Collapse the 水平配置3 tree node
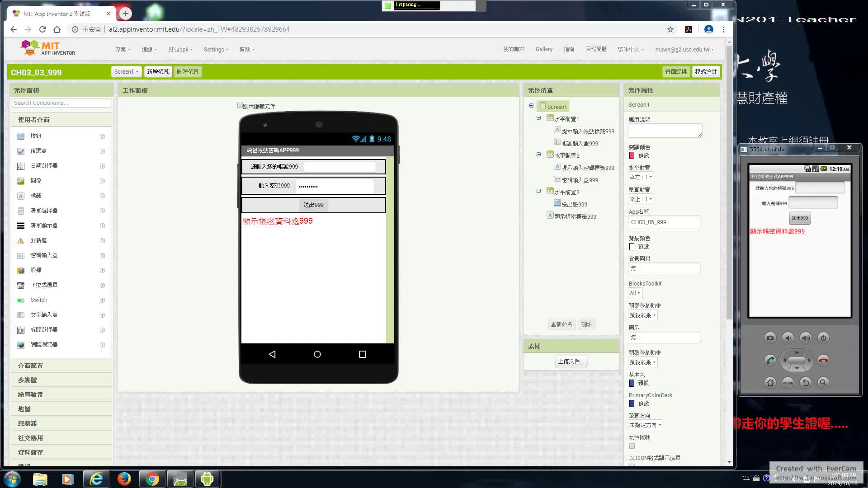The width and height of the screenshot is (868, 488). pos(538,191)
